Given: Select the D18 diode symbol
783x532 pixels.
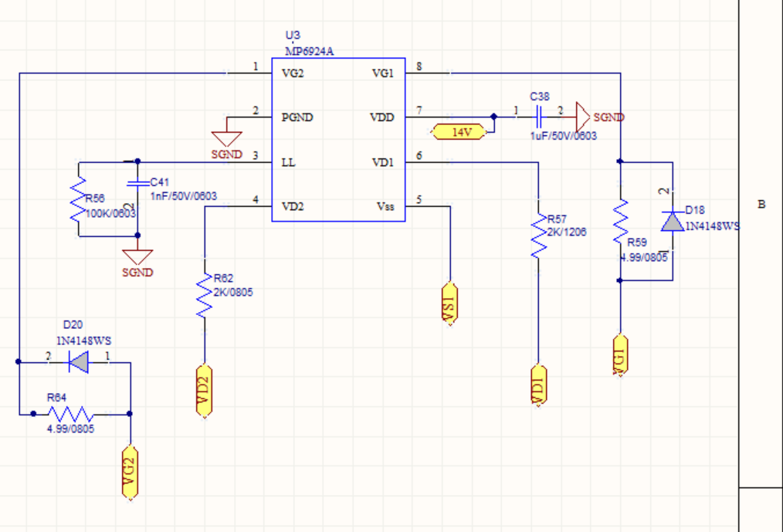Looking at the screenshot, I should click(x=672, y=221).
